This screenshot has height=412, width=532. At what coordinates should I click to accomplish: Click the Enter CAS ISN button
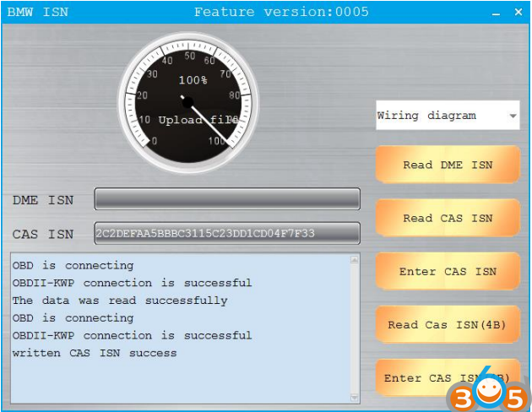(x=448, y=271)
